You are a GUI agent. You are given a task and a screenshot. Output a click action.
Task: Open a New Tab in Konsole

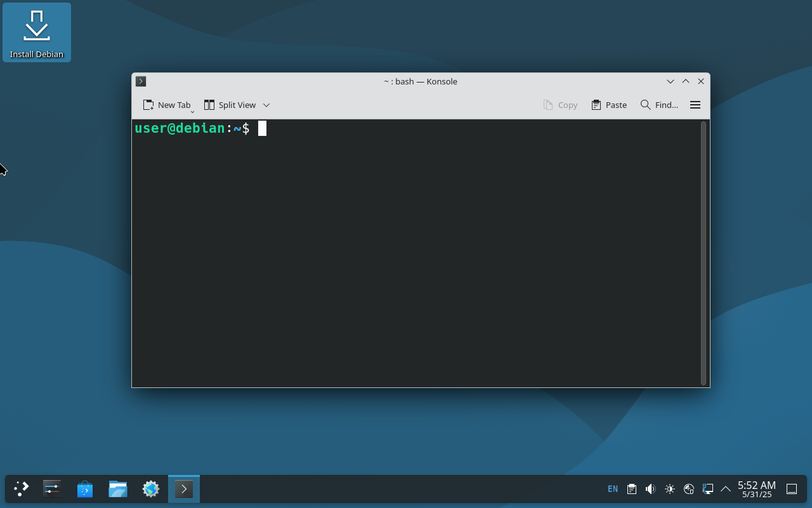(166, 105)
